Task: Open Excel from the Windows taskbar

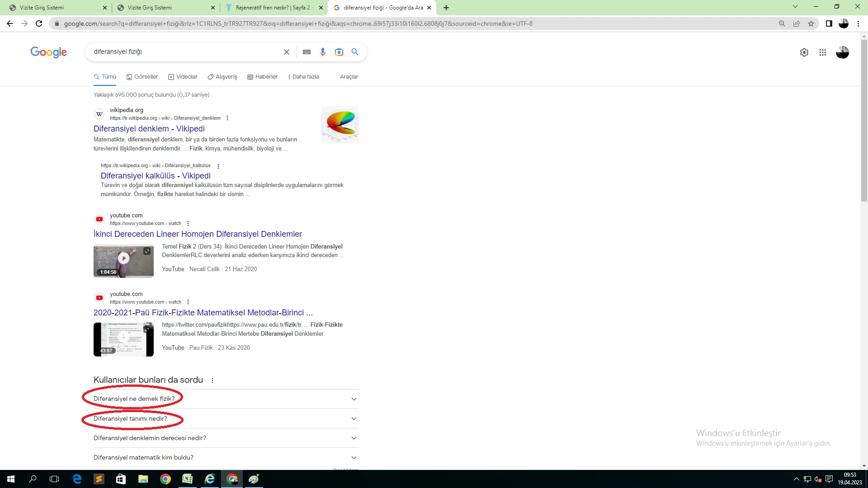Action: (x=187, y=479)
